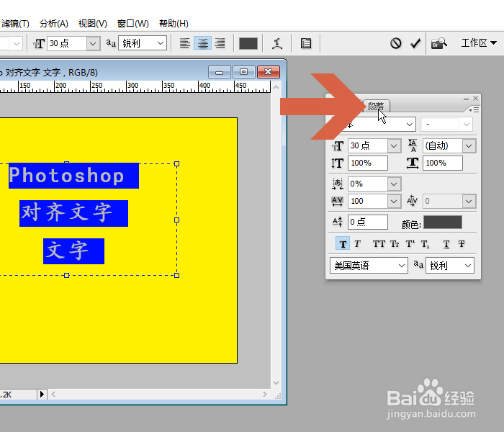Click the font size icon in options bar
This screenshot has width=504, height=432.
39,43
